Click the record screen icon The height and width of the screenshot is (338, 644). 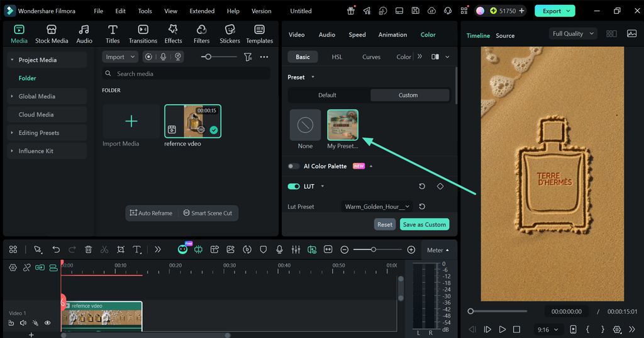tap(148, 57)
